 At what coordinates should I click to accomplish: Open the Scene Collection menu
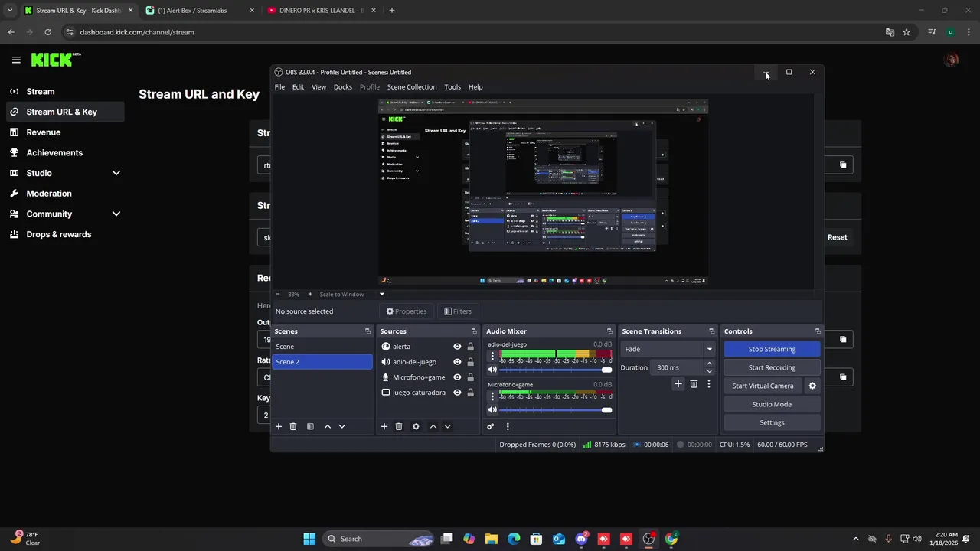pos(412,87)
